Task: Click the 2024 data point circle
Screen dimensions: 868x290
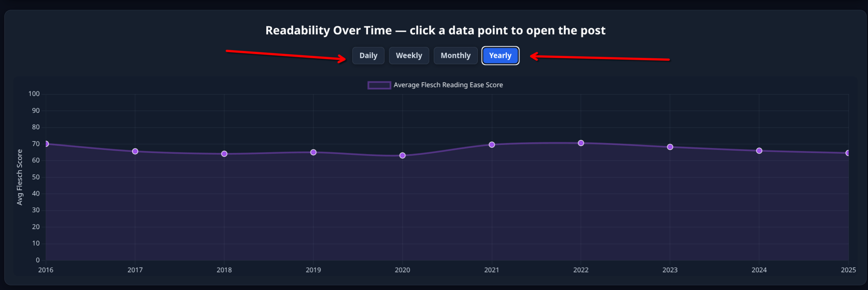Action: coord(759,151)
